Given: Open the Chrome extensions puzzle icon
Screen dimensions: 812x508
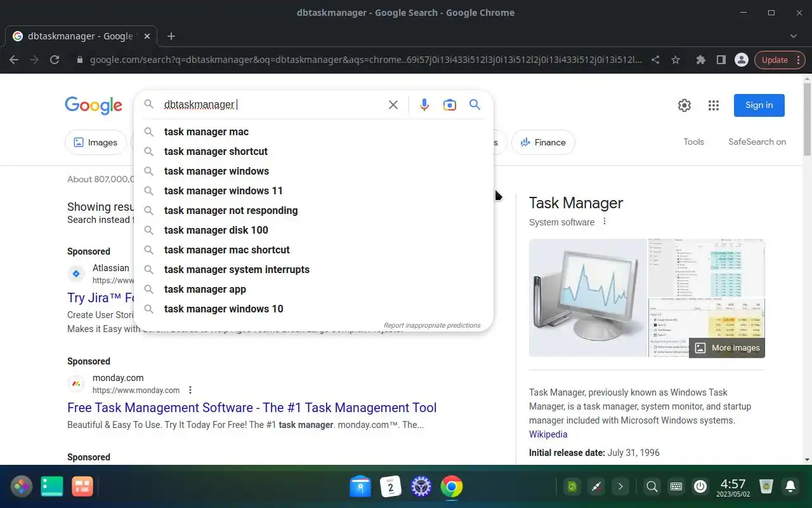Looking at the screenshot, I should [x=700, y=60].
